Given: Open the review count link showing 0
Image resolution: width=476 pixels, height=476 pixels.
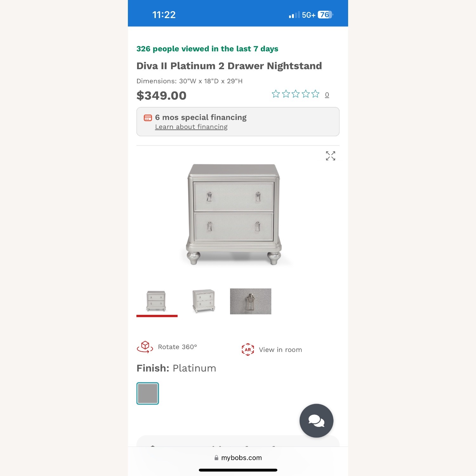Looking at the screenshot, I should (327, 95).
